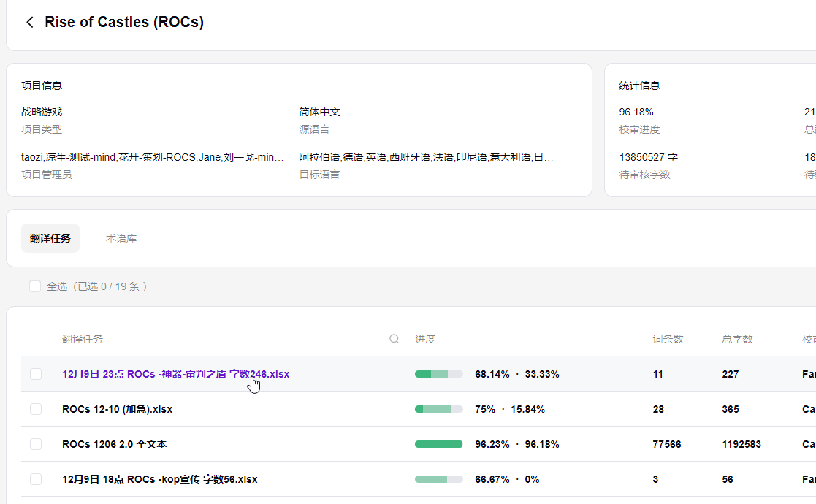Click the search icon in 翻译任务 column header
Screen dimensions: 816x504
click(x=394, y=339)
